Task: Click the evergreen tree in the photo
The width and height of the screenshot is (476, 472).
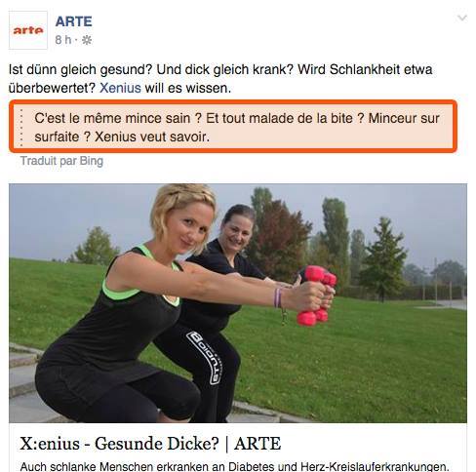Action: pyautogui.click(x=383, y=258)
